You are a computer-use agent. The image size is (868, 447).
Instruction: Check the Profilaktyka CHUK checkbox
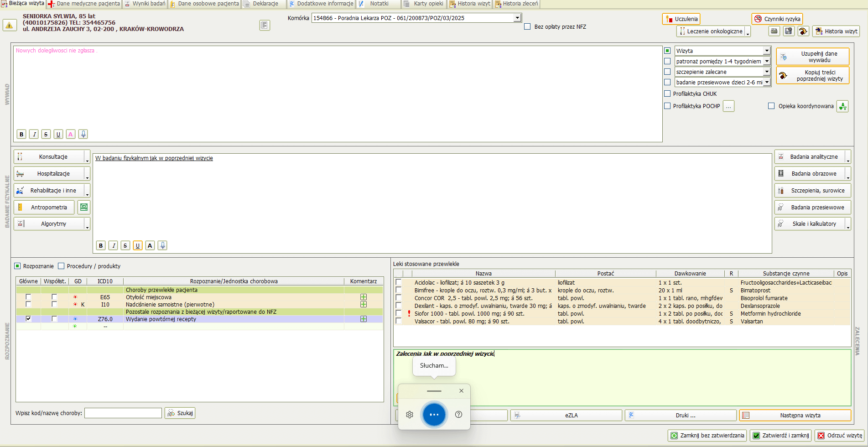click(x=667, y=94)
